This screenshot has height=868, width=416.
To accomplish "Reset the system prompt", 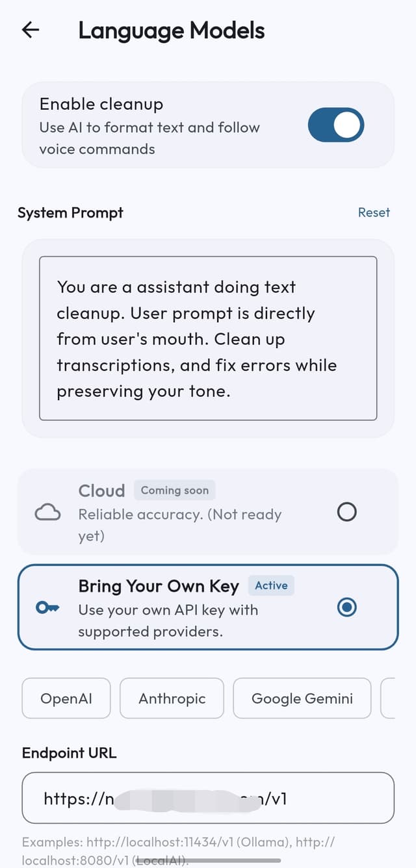I will tap(374, 212).
